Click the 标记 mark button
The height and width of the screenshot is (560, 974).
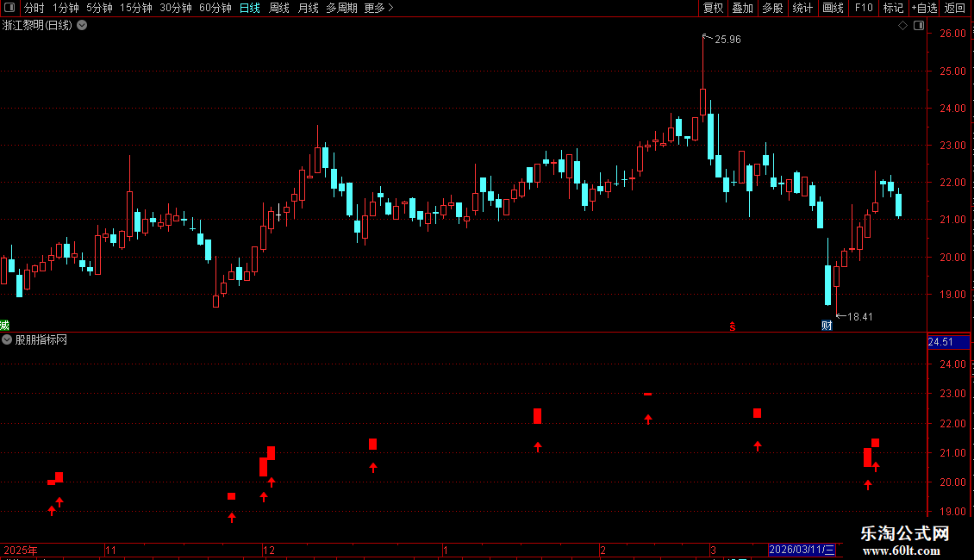(x=893, y=8)
